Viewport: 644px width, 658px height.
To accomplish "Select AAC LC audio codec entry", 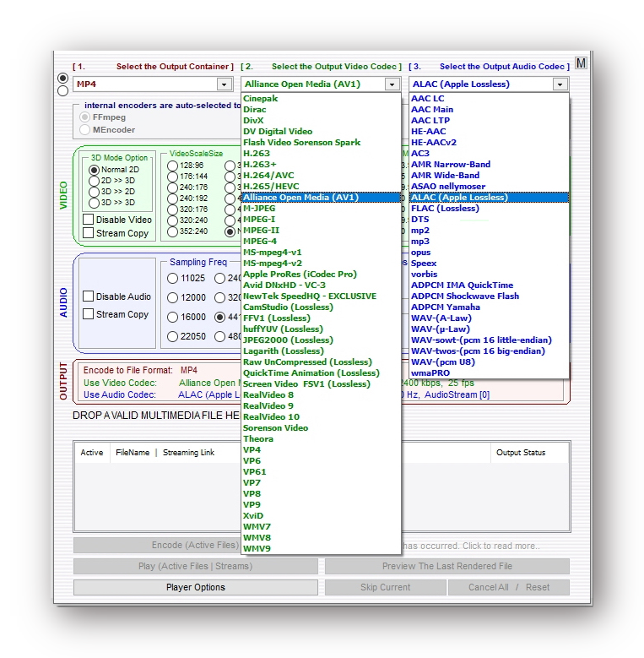I will pyautogui.click(x=427, y=99).
